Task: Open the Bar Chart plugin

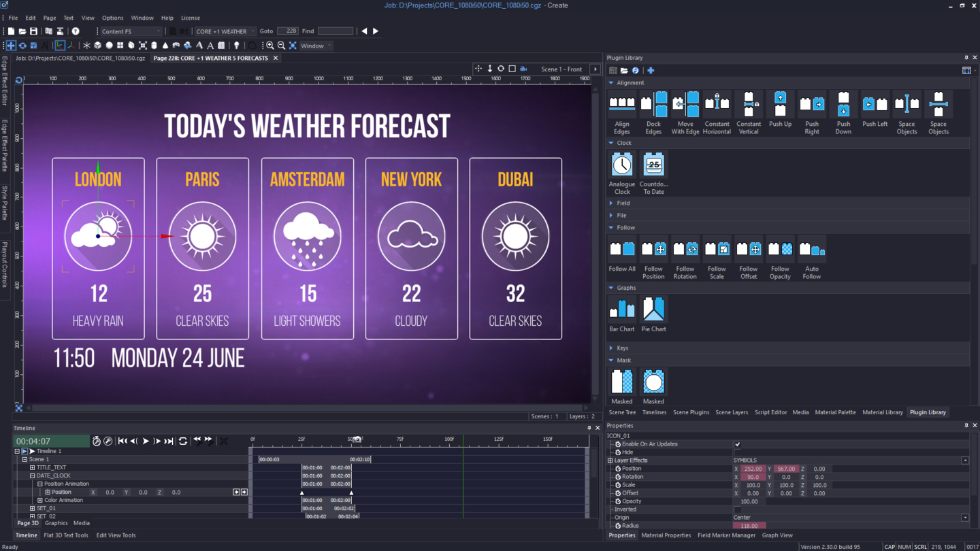Action: [621, 309]
